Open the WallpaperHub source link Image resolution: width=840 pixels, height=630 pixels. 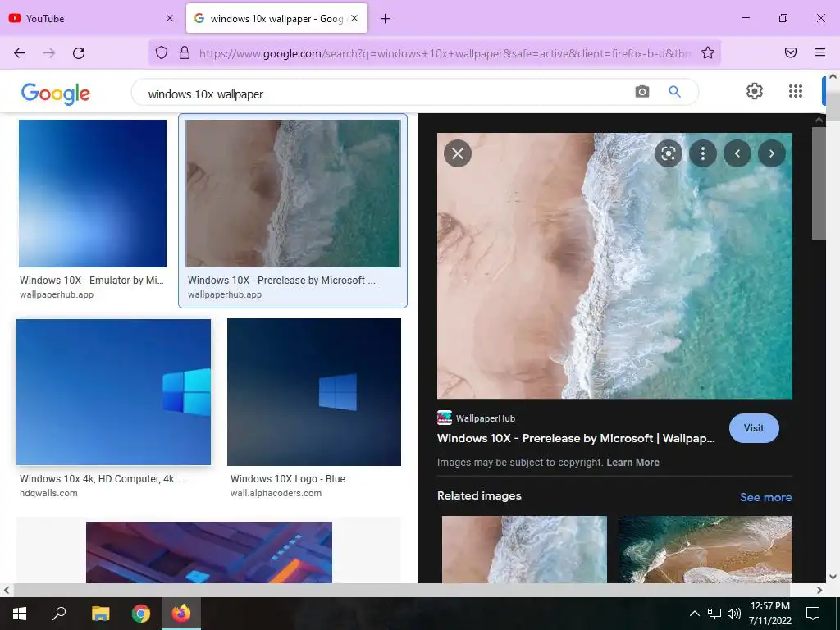coord(477,418)
